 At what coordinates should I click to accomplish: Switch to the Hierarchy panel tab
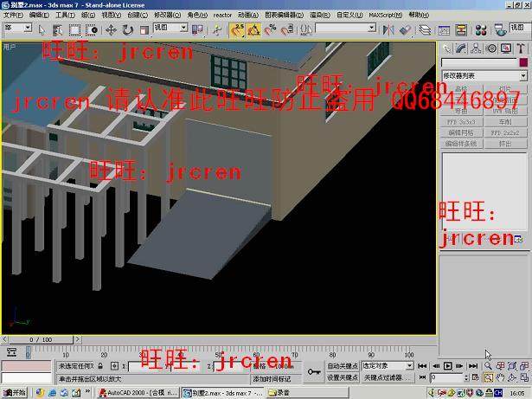point(476,48)
